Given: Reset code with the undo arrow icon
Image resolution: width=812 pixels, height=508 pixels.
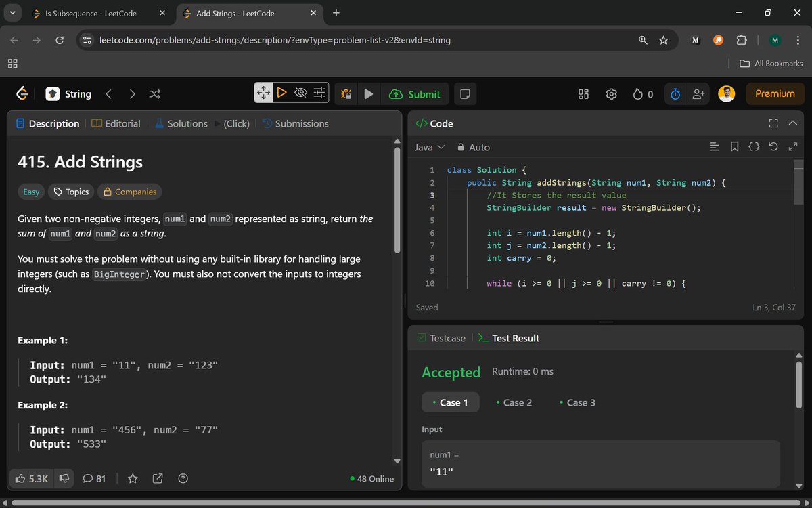Looking at the screenshot, I should point(773,147).
